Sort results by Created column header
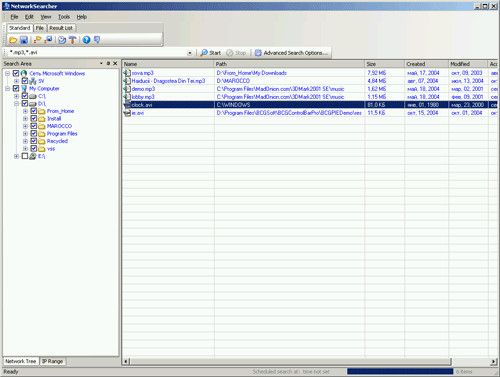Image resolution: width=500 pixels, height=377 pixels. point(427,64)
